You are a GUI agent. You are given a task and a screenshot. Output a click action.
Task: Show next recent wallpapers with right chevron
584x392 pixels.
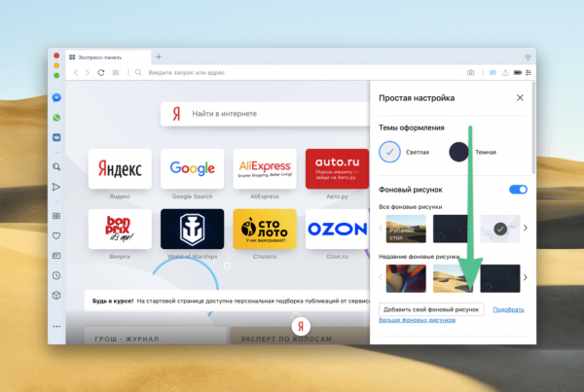point(526,277)
